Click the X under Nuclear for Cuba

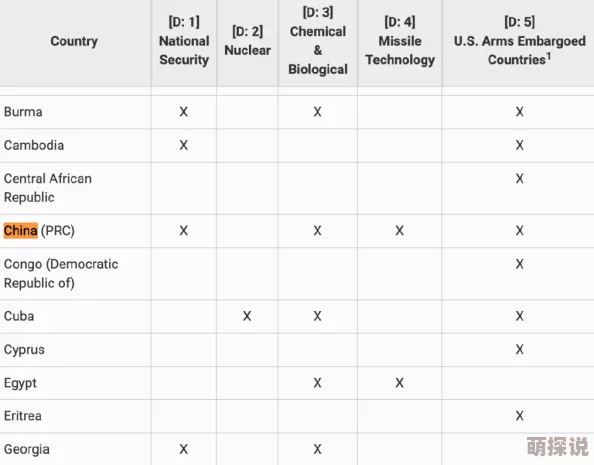click(x=247, y=316)
